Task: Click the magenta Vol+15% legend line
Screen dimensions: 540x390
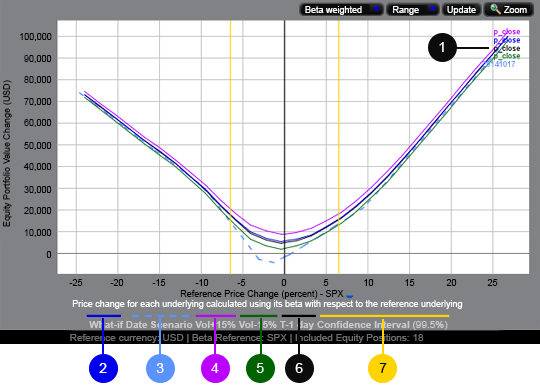Action: pos(216,316)
